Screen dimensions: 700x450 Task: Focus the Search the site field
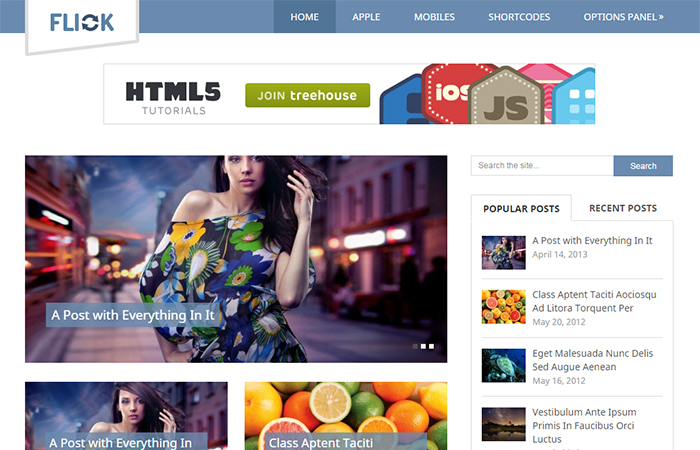[x=542, y=166]
